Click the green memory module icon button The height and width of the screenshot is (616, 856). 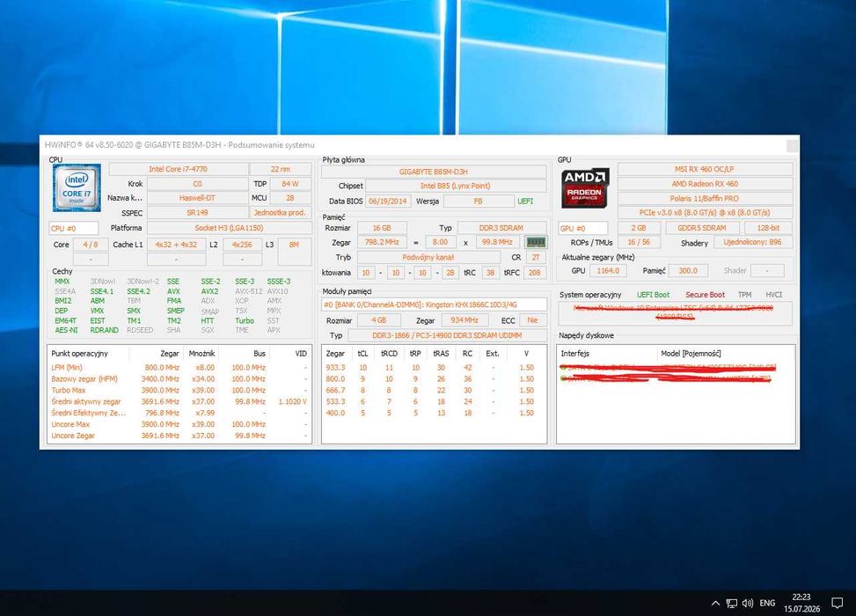(x=536, y=242)
